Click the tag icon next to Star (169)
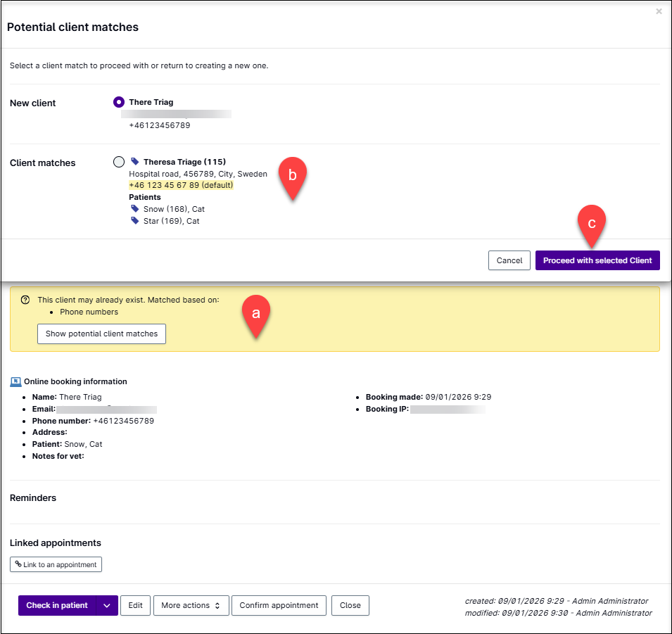The height and width of the screenshot is (634, 672). (x=135, y=220)
